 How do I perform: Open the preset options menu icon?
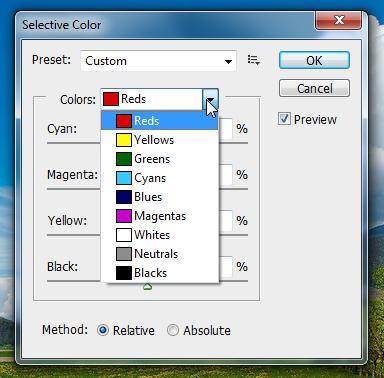coord(254,61)
